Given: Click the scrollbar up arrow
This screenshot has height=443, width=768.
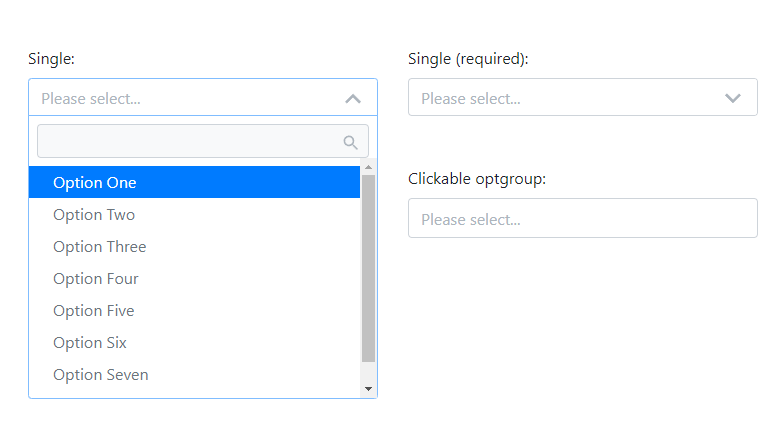Looking at the screenshot, I should point(368,168).
